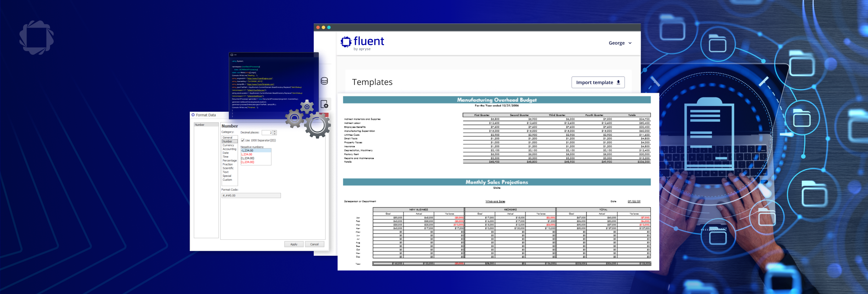Click the Format Code field
The image size is (868, 294).
(x=251, y=196)
